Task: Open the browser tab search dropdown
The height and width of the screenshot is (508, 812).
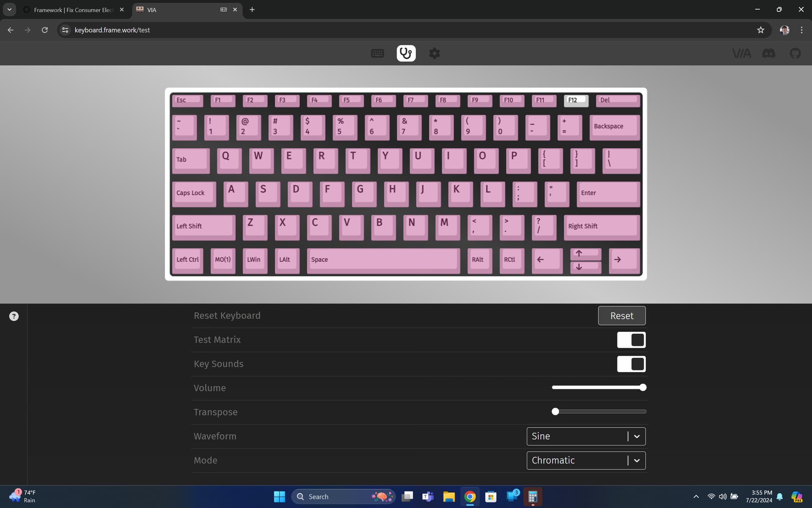Action: 9,9
